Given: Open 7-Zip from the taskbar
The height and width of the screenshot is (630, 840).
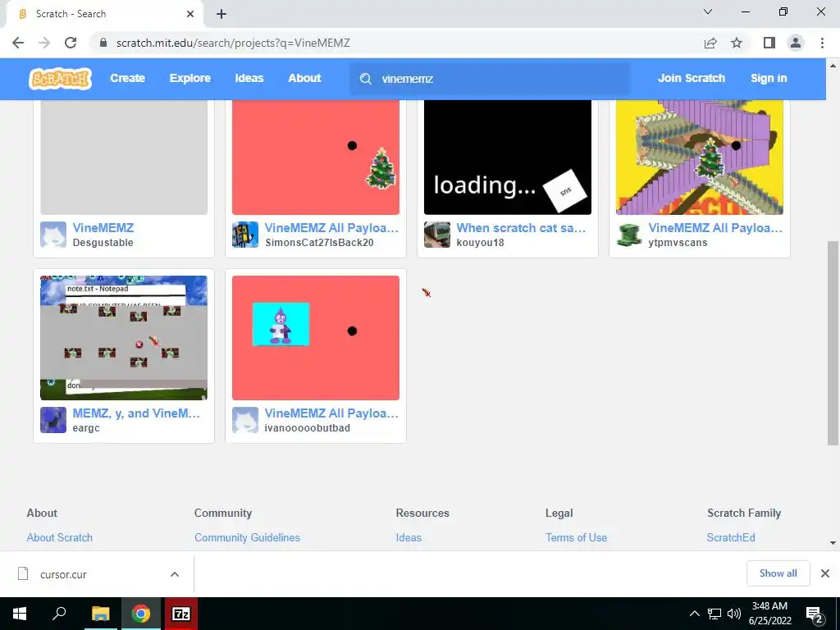Looking at the screenshot, I should coord(181,614).
